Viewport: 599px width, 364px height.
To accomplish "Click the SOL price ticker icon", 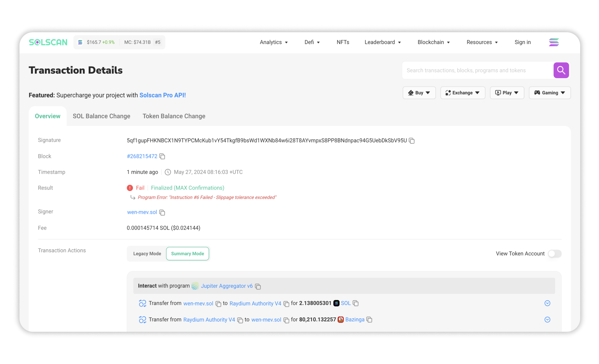I will tap(80, 42).
